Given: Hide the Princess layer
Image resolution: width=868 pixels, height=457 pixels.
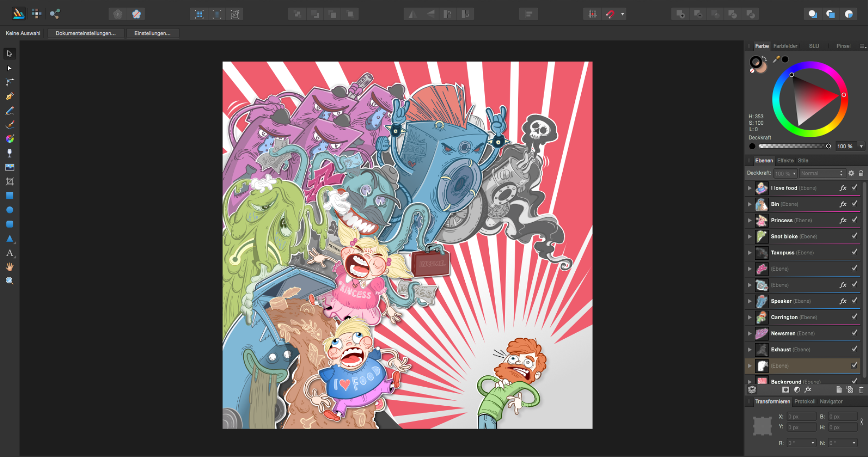Looking at the screenshot, I should point(854,220).
